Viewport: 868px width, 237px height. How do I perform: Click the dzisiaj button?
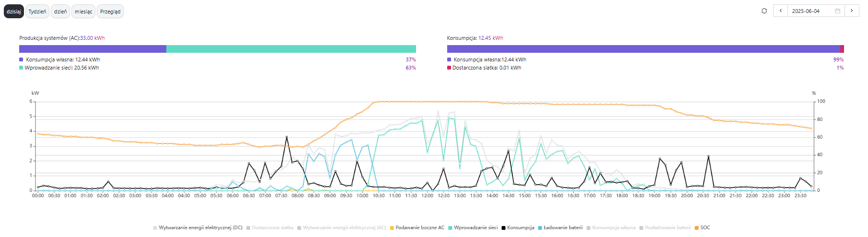(x=14, y=12)
